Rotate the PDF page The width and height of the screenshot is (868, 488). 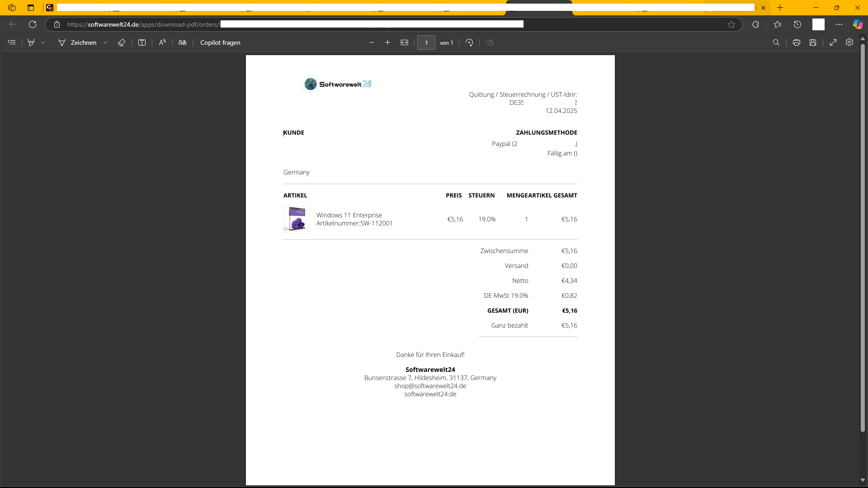pos(469,42)
